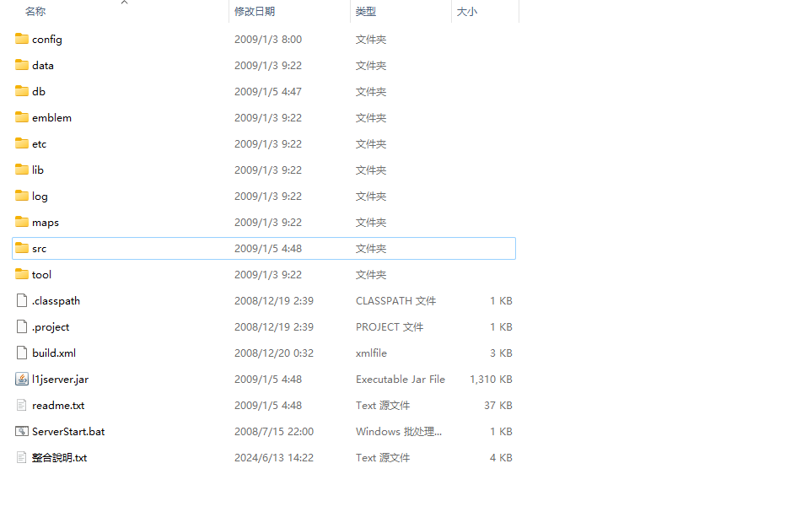Viewport: 812px width, 528px height.
Task: Click the etc folder icon
Action: pyautogui.click(x=22, y=143)
